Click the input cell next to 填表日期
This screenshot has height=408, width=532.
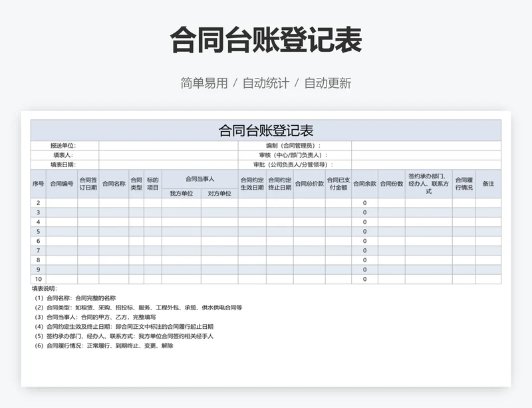tap(169, 165)
